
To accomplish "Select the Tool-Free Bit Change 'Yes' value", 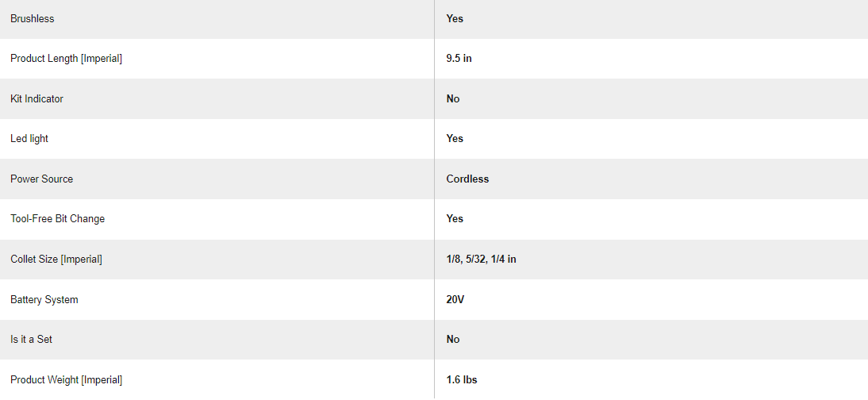I will pos(455,219).
